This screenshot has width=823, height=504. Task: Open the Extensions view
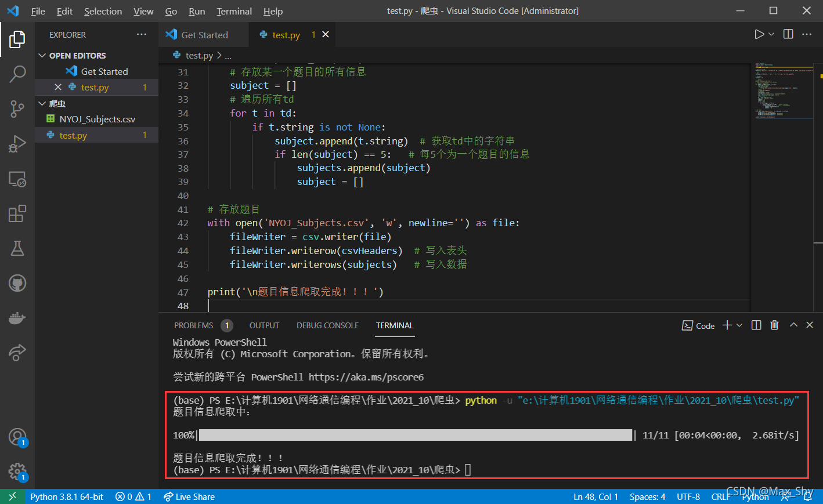point(17,213)
